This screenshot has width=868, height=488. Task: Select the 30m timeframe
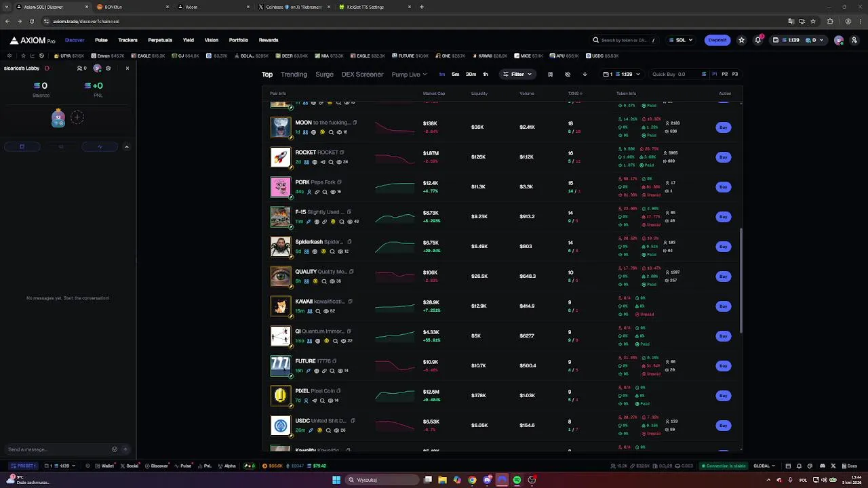471,74
